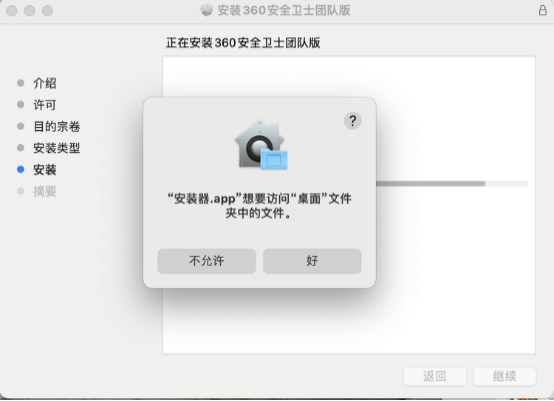Select the 安装类型 step in sidebar
This screenshot has width=554, height=401.
click(57, 148)
